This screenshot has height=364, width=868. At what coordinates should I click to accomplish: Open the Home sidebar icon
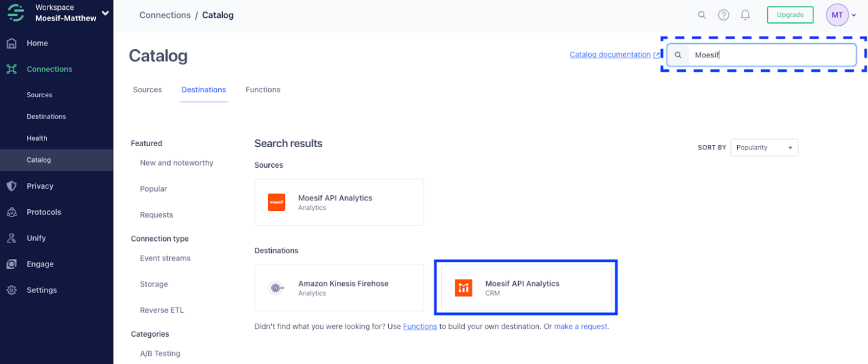[11, 43]
